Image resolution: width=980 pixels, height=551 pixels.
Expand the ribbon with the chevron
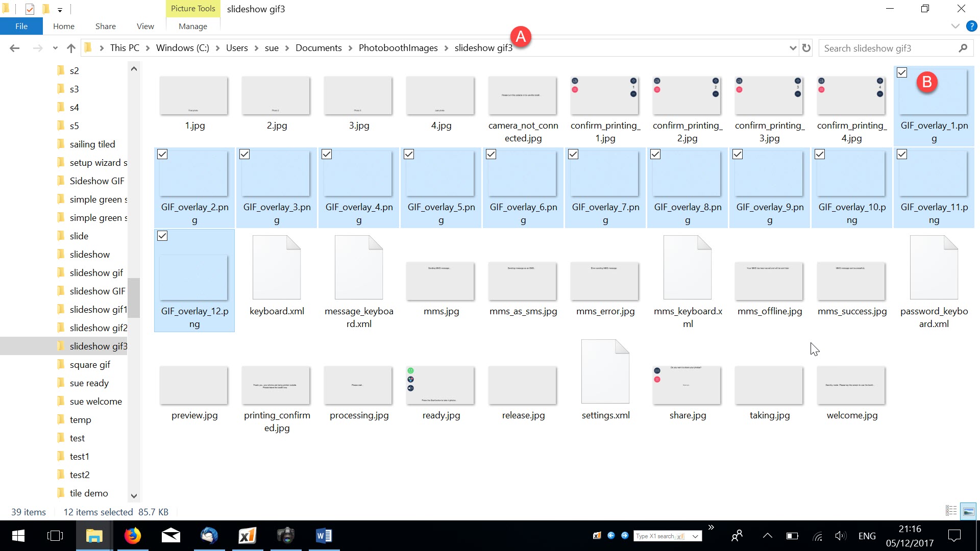(x=955, y=26)
